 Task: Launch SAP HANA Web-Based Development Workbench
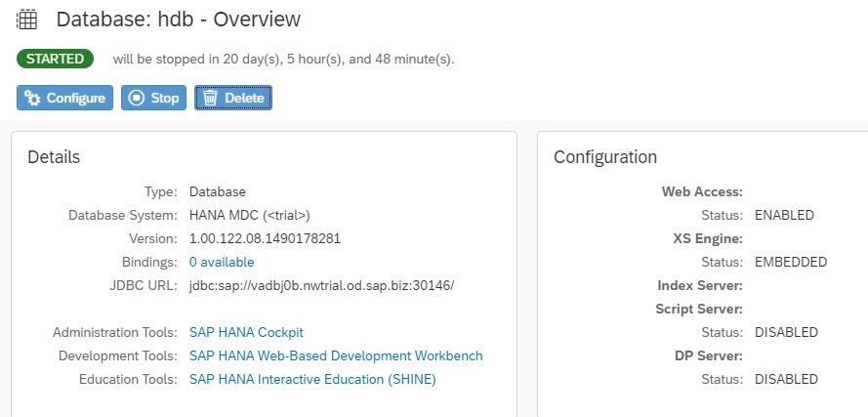336,355
